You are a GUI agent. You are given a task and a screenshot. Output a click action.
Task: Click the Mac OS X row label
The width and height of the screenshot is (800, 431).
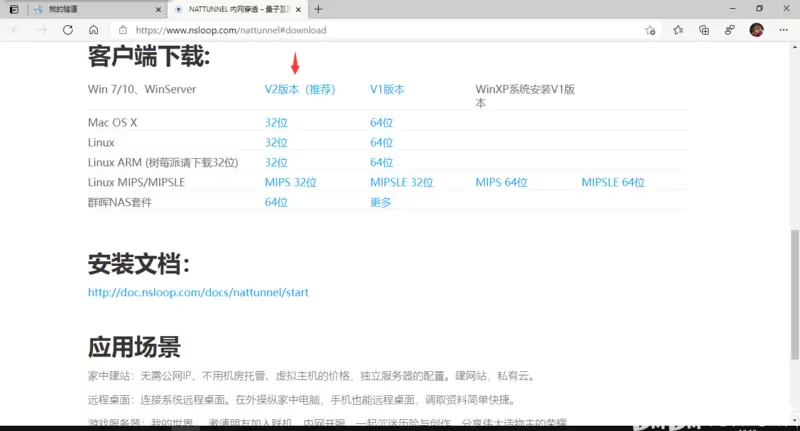click(x=112, y=122)
